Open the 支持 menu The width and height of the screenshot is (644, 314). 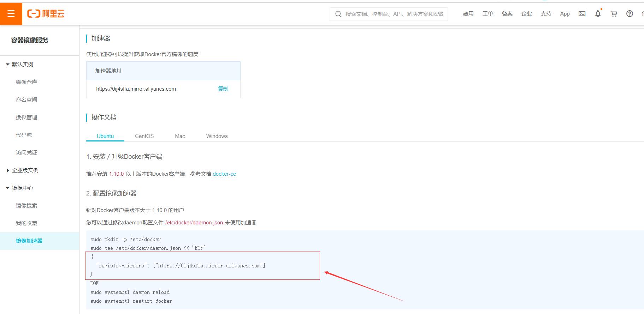click(x=546, y=14)
